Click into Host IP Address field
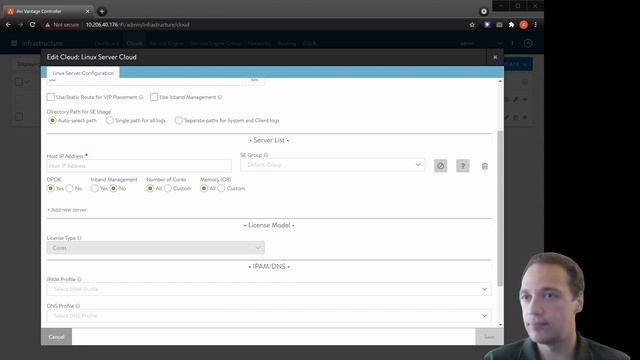Screen dimensions: 640x360 [x=139, y=166]
